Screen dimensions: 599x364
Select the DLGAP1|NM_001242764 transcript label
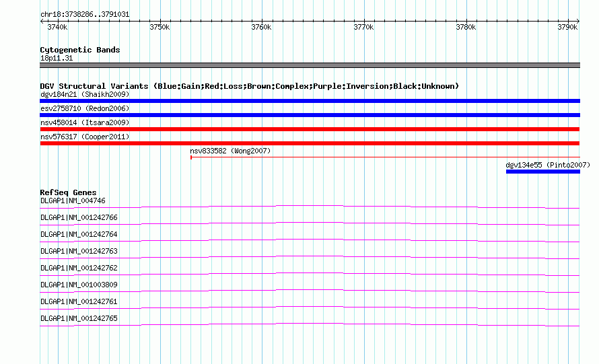point(79,235)
